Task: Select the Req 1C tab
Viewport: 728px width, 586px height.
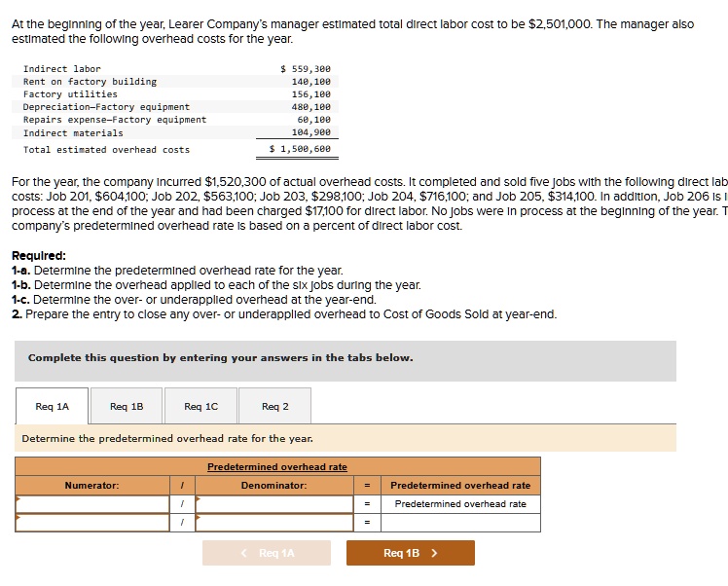Action: [200, 406]
